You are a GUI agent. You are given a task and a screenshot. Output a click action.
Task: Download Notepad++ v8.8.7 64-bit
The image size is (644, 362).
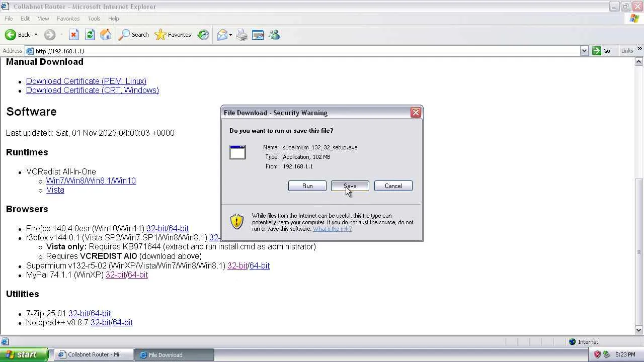pyautogui.click(x=123, y=323)
